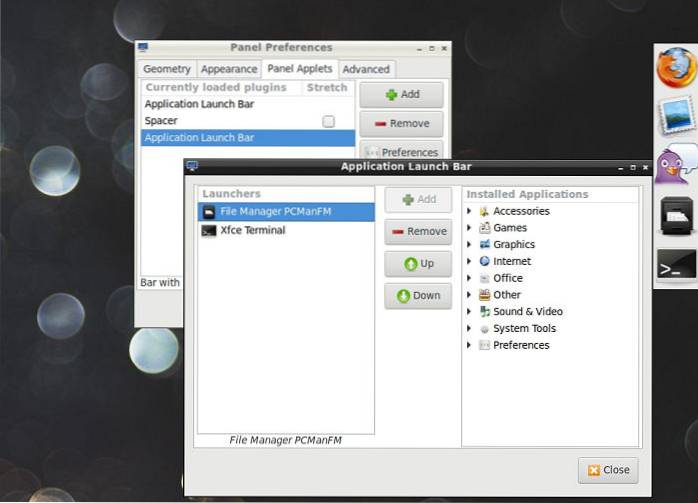Move the launcher Down in the list
Viewport: 698px width, 503px height.
[418, 296]
